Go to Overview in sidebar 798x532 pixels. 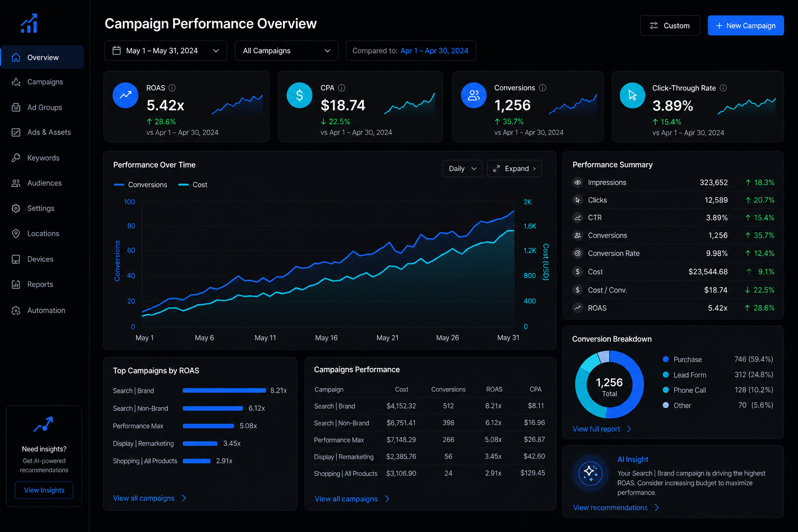pyautogui.click(x=43, y=57)
